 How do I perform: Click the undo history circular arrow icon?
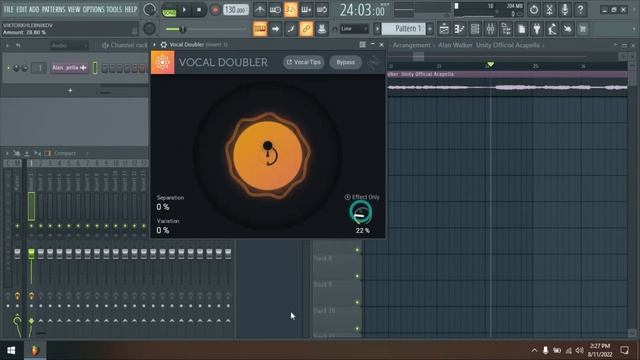tap(533, 9)
